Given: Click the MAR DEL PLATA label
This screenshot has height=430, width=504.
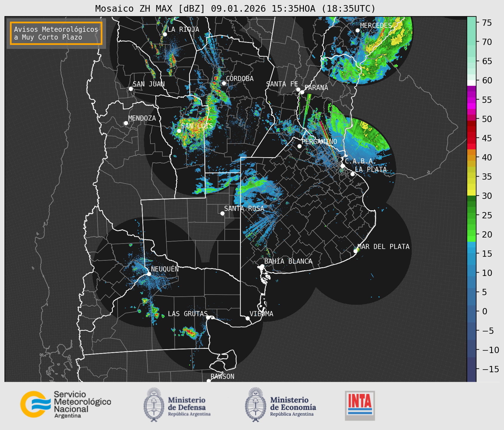Looking at the screenshot, I should point(383,246).
